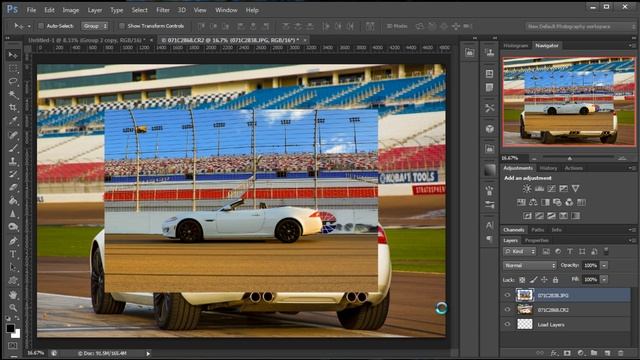Open the Image menu
Image resolution: width=640 pixels, height=360 pixels.
tap(71, 10)
